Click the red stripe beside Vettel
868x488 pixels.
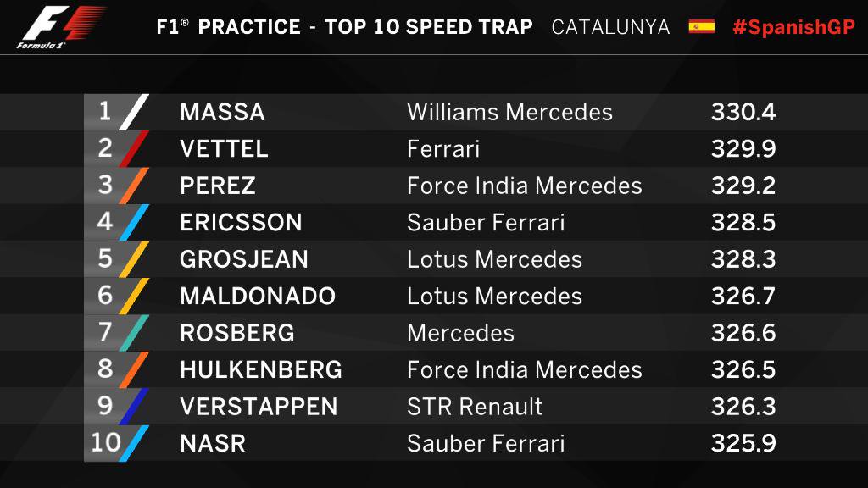134,149
